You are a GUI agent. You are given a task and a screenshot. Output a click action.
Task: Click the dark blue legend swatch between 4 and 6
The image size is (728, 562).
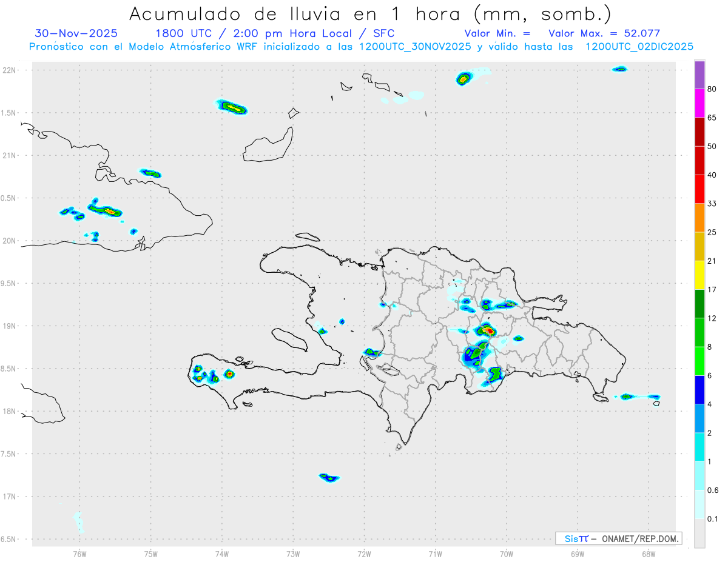point(699,389)
